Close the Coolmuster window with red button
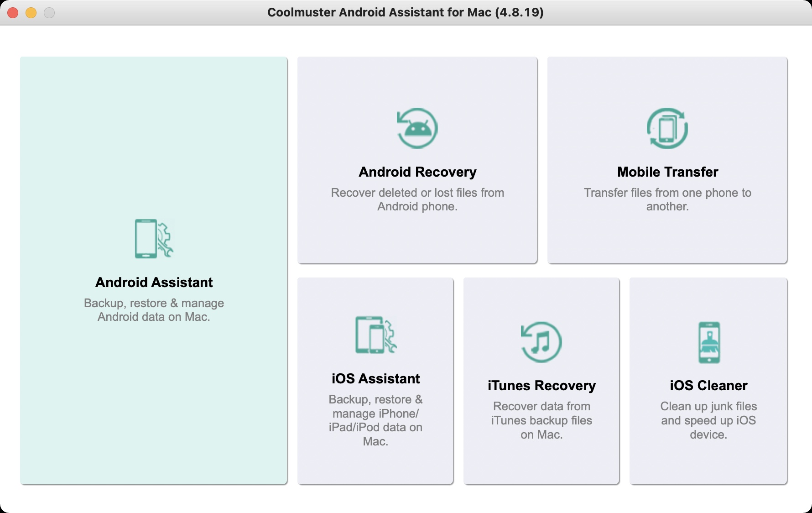 13,13
